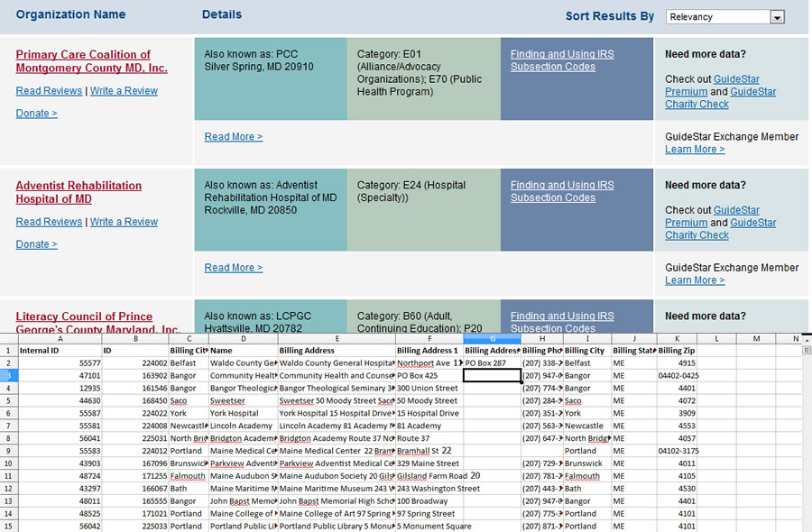Click cell with ID 163902
The height and width of the screenshot is (532, 812).
(x=135, y=376)
